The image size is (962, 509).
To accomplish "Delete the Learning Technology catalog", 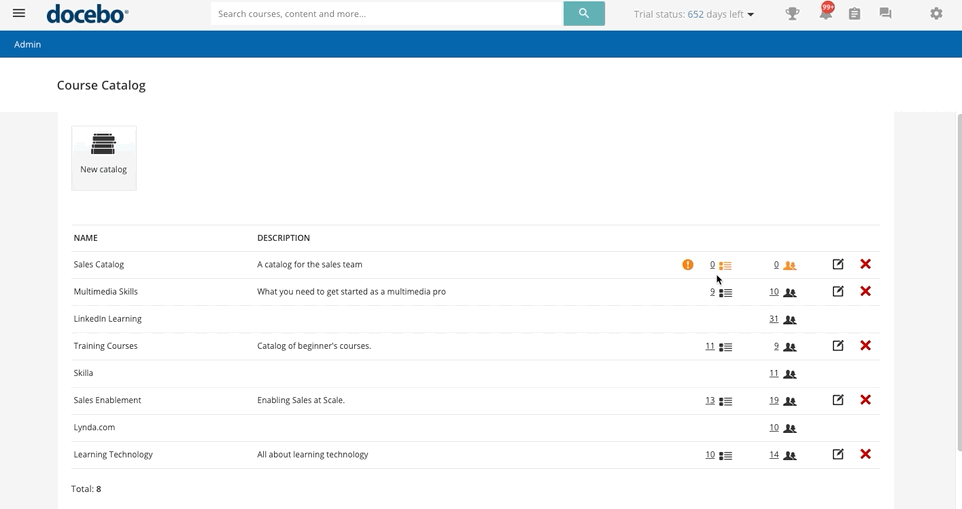I will (x=866, y=454).
